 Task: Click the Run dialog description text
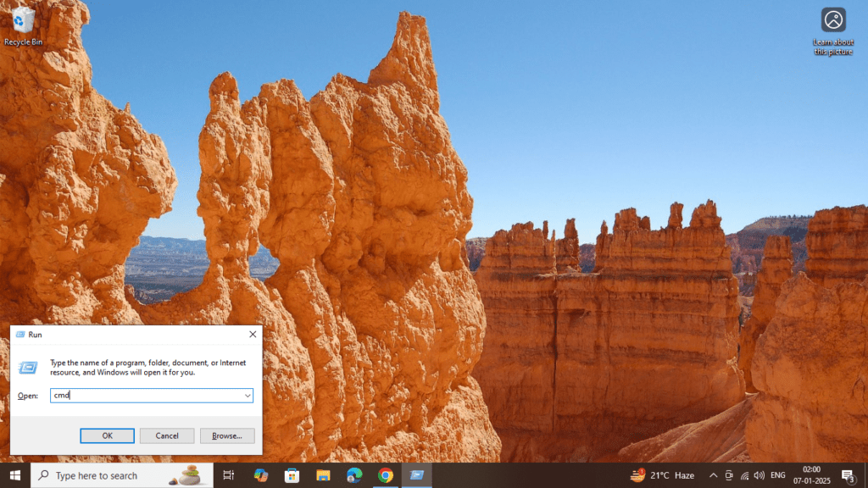click(147, 368)
